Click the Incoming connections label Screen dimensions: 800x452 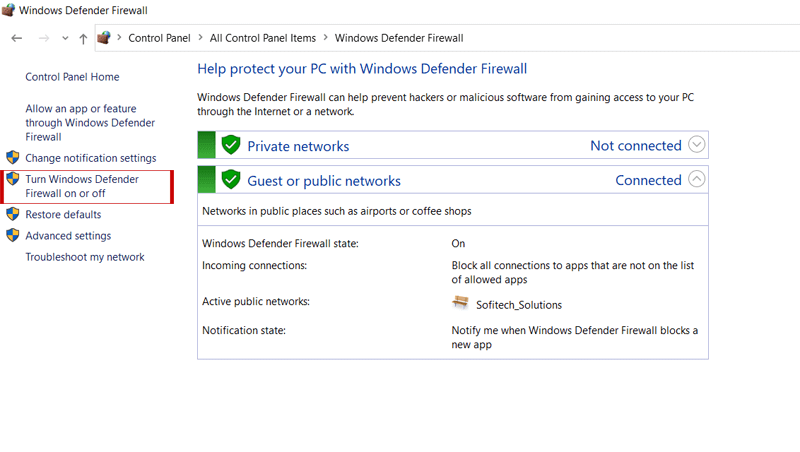click(x=255, y=266)
